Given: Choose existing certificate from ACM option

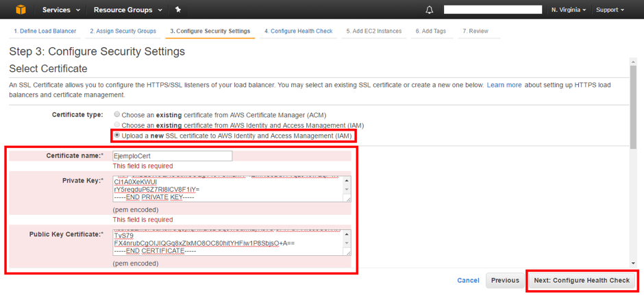Looking at the screenshot, I should point(117,115).
